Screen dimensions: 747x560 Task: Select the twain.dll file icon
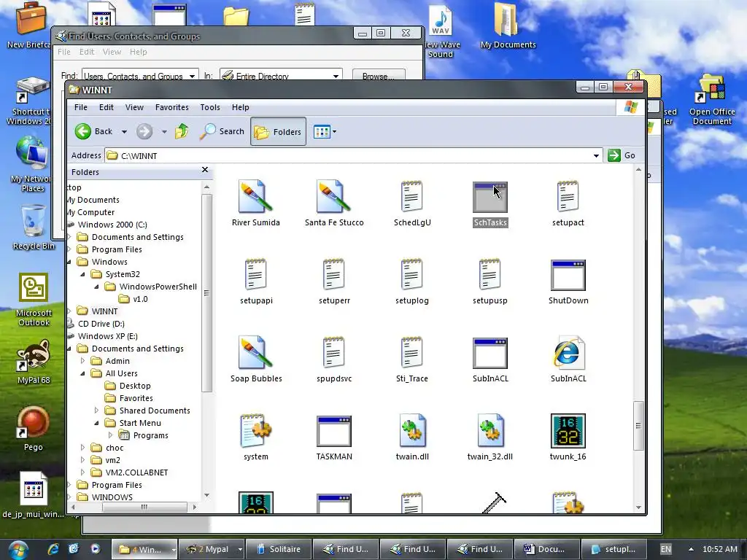(x=412, y=431)
